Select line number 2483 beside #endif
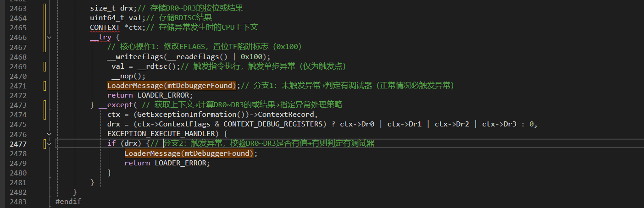Image resolution: width=644 pixels, height=208 pixels. pyautogui.click(x=18, y=202)
